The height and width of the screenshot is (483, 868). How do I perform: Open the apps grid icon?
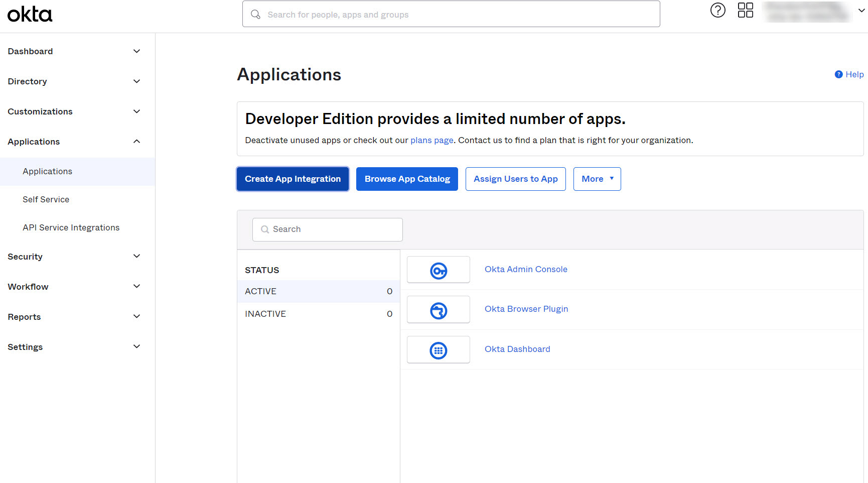[x=745, y=11]
